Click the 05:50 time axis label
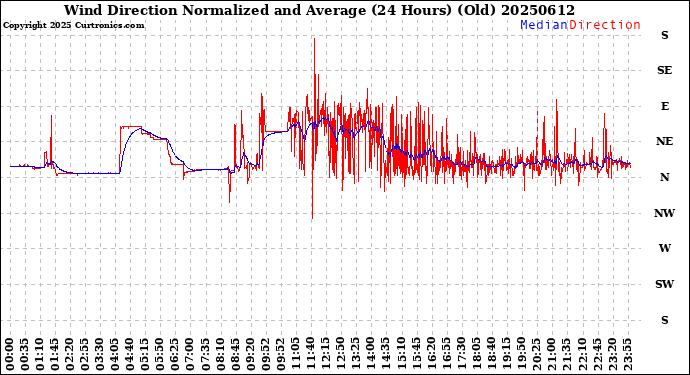 [x=160, y=354]
